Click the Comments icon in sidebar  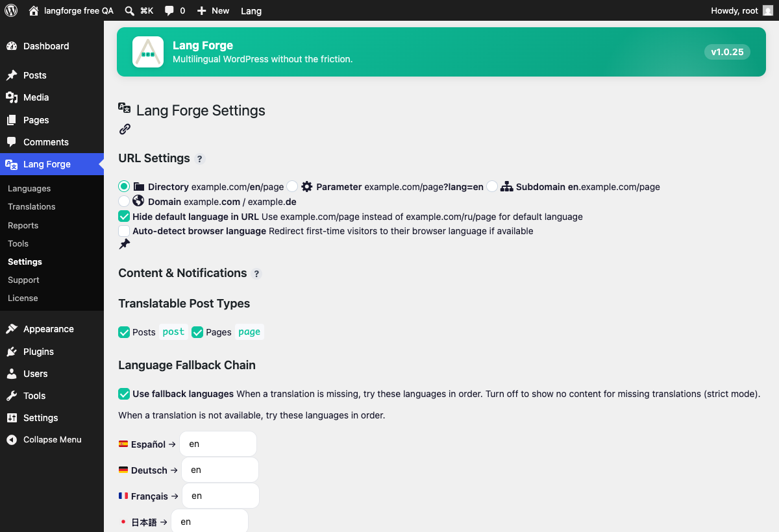12,142
